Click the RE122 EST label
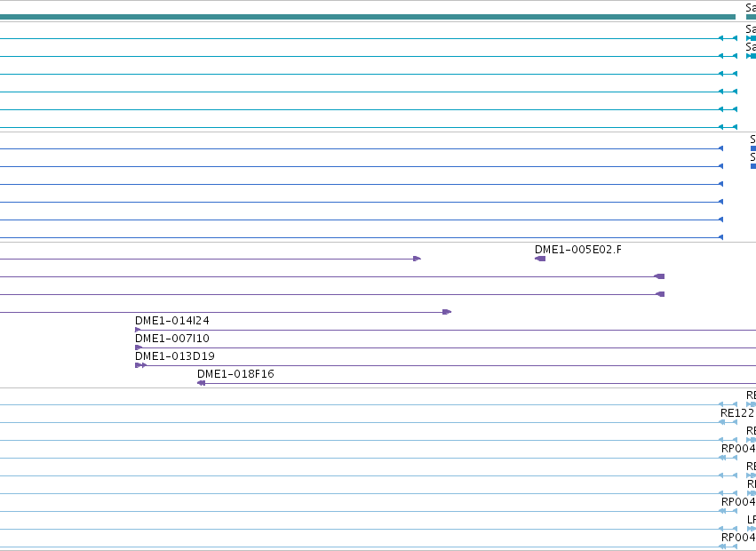The height and width of the screenshot is (551, 756). pyautogui.click(x=736, y=413)
